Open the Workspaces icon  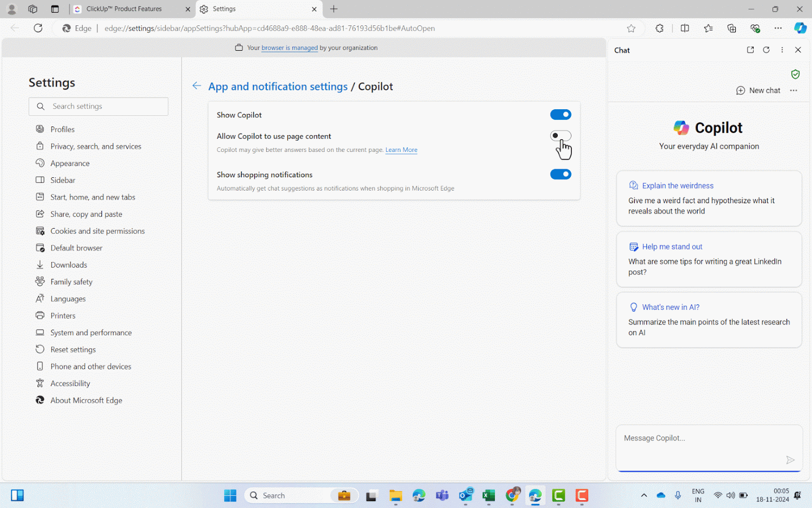click(x=33, y=9)
